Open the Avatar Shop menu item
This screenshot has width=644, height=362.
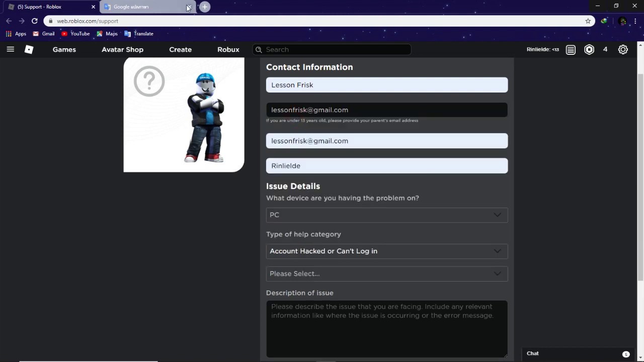[122, 49]
